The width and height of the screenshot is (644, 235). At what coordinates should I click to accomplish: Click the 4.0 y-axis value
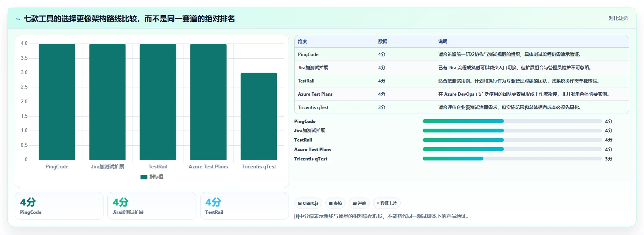(24, 44)
